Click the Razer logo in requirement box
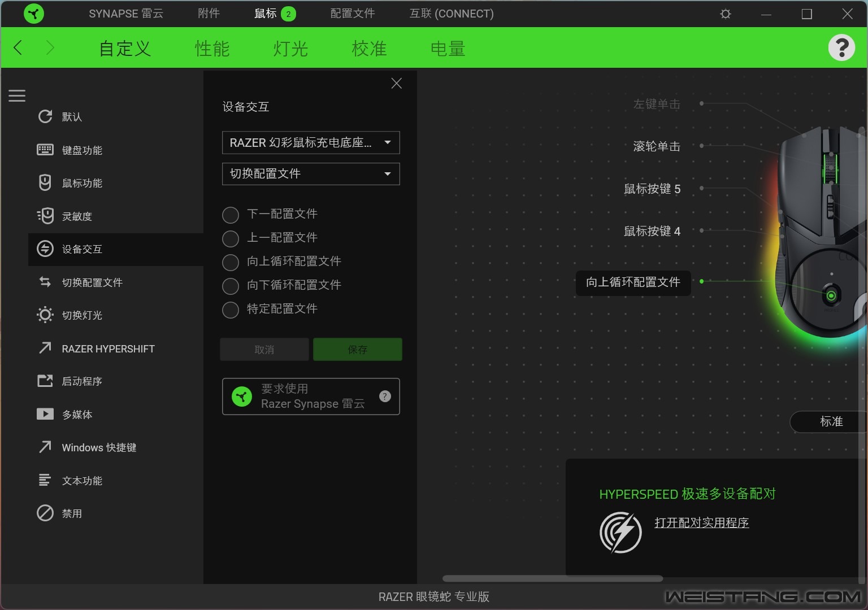The image size is (868, 610). pos(242,396)
